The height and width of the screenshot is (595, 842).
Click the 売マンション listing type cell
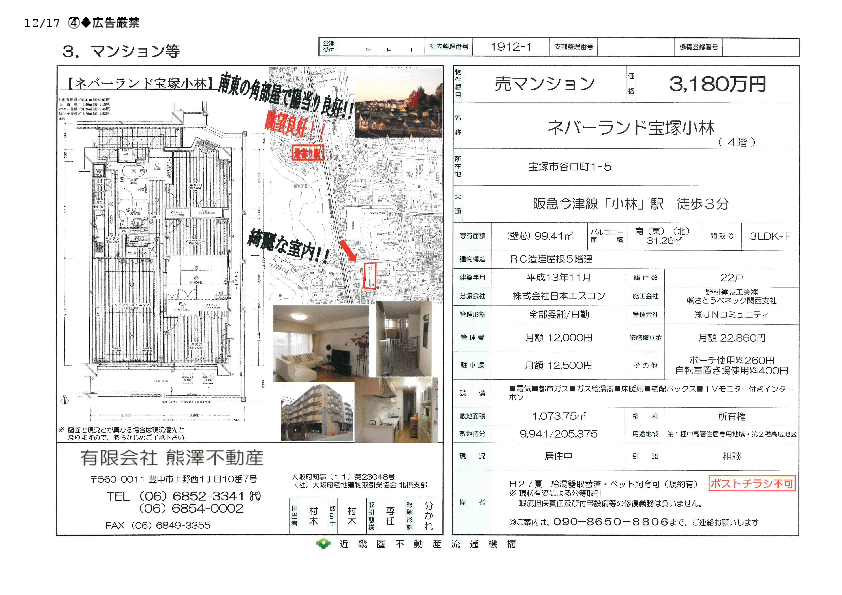pos(543,85)
